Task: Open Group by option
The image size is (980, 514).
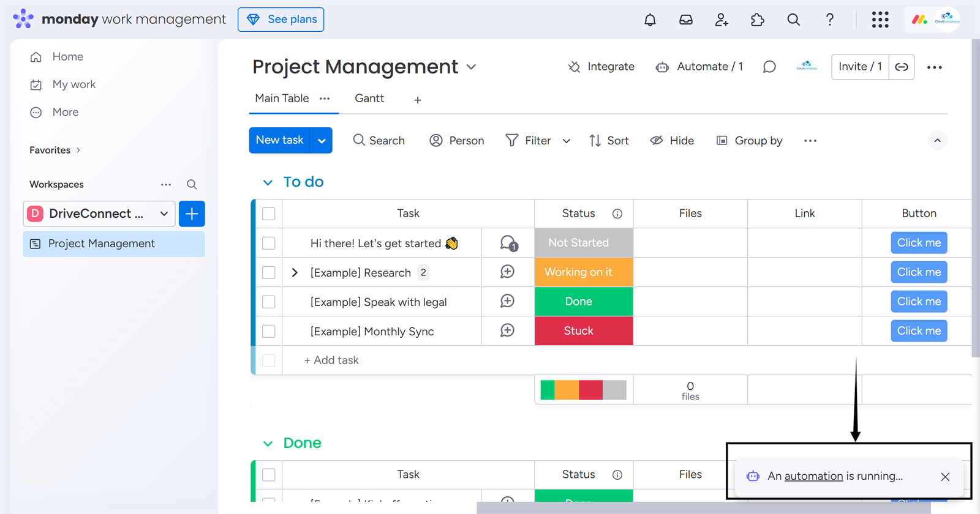Action: (x=750, y=141)
